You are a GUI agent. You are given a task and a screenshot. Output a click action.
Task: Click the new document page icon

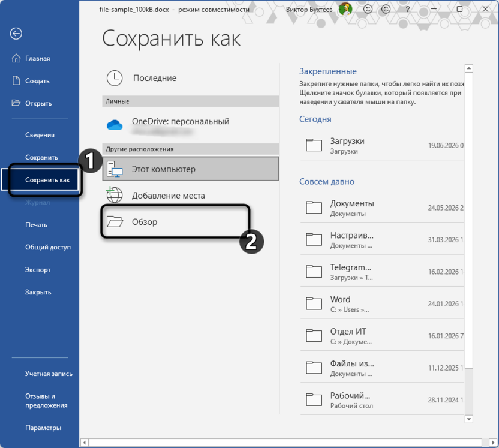click(16, 80)
